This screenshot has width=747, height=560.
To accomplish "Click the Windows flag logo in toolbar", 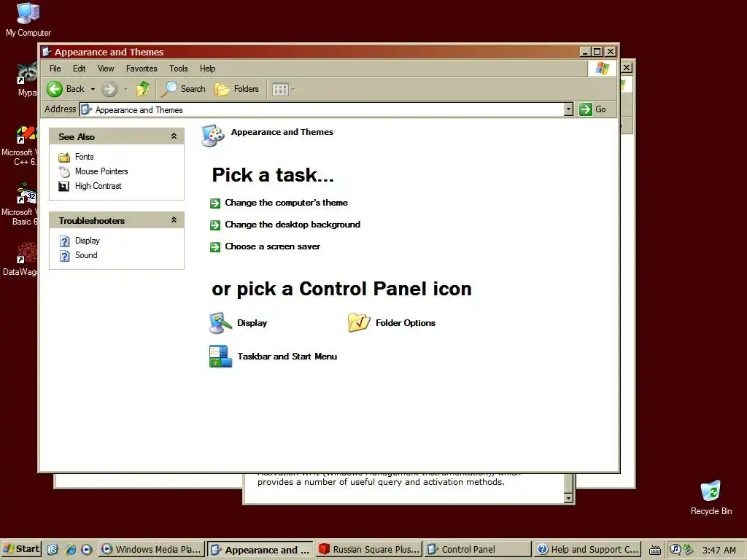I will tap(602, 68).
